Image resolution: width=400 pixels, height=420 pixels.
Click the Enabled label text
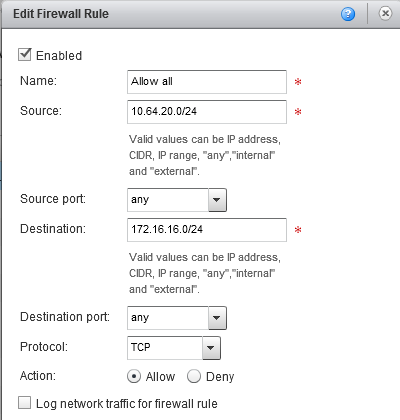(x=59, y=56)
